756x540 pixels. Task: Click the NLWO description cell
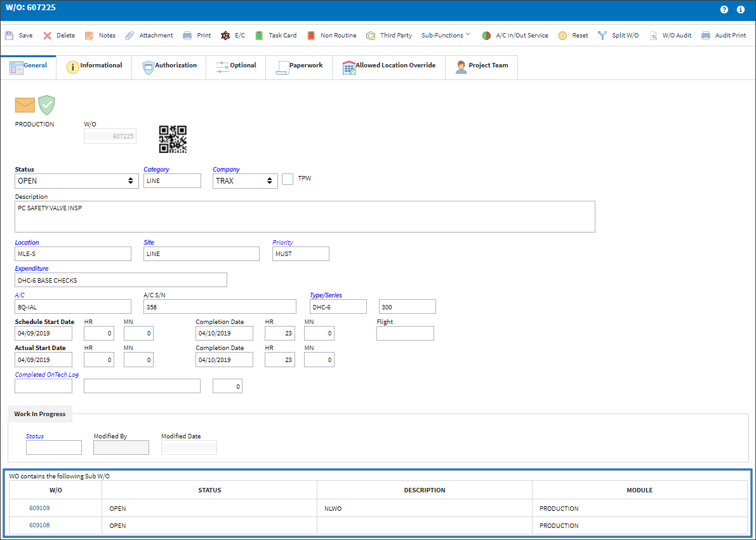pyautogui.click(x=424, y=508)
